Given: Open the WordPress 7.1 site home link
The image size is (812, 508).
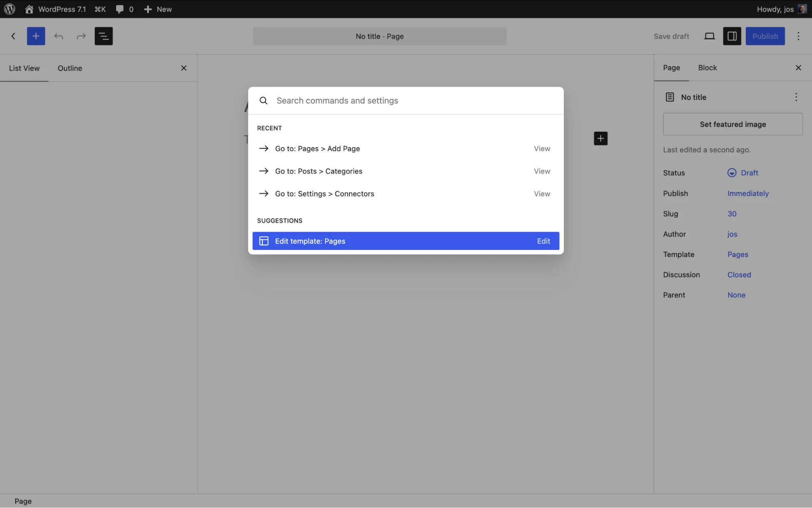Looking at the screenshot, I should [55, 9].
